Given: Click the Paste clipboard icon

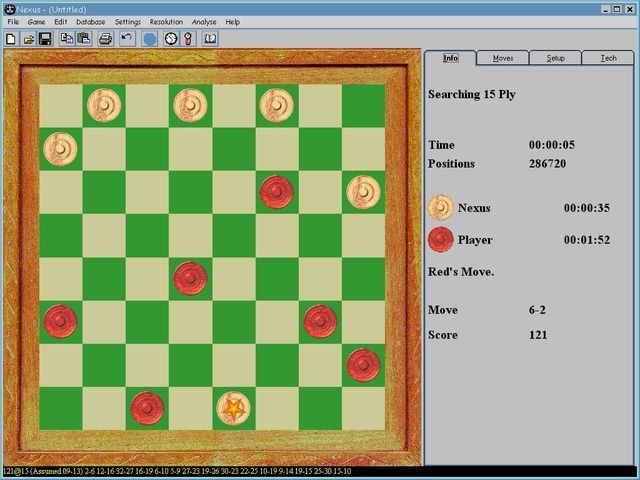Looking at the screenshot, I should click(x=84, y=39).
